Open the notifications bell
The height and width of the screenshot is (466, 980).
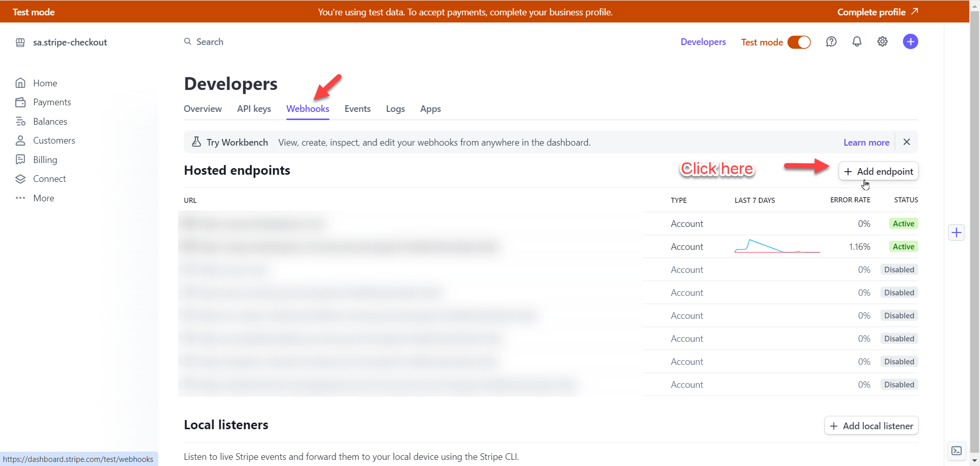857,42
